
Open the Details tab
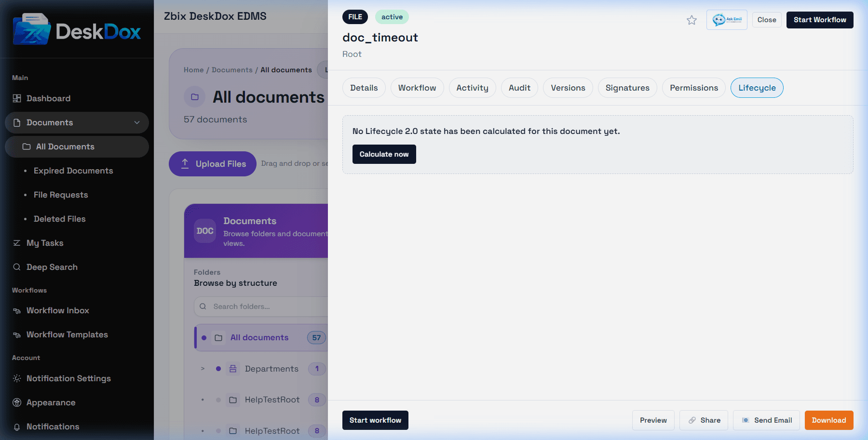point(364,88)
